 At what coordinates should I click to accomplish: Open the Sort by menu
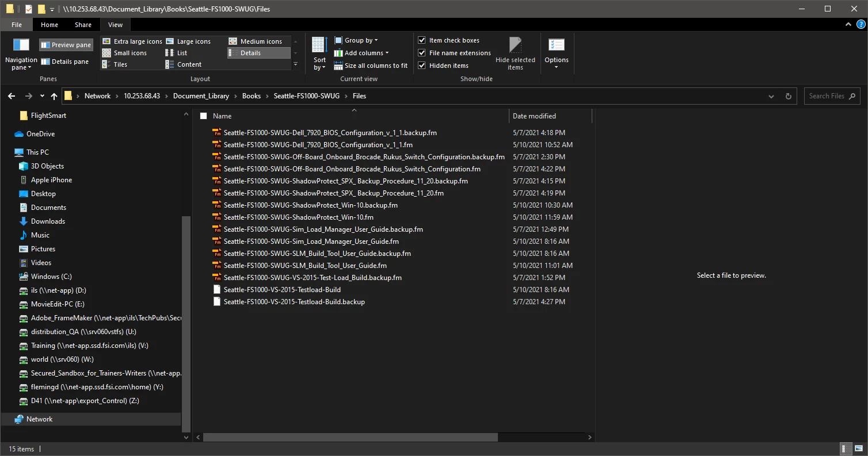pos(319,54)
